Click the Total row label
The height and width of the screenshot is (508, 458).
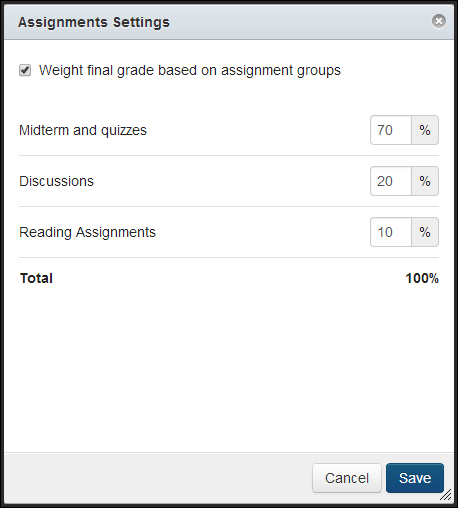(36, 278)
